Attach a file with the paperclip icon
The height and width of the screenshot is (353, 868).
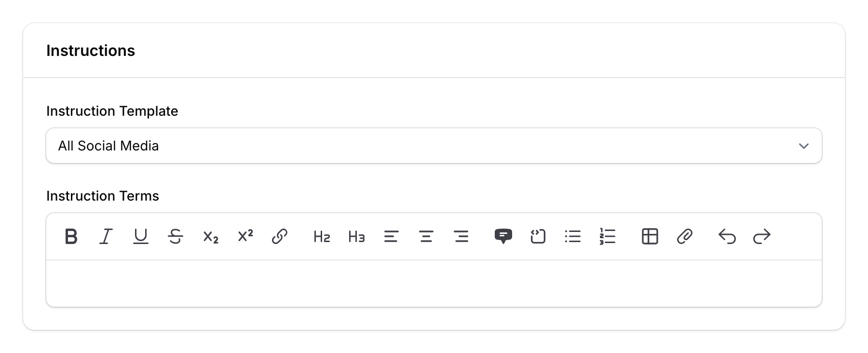point(685,236)
